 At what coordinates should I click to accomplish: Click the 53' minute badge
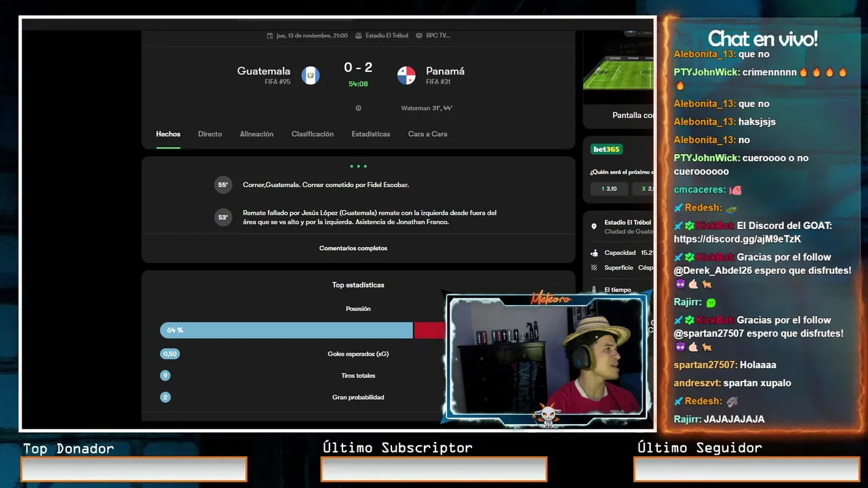(222, 218)
